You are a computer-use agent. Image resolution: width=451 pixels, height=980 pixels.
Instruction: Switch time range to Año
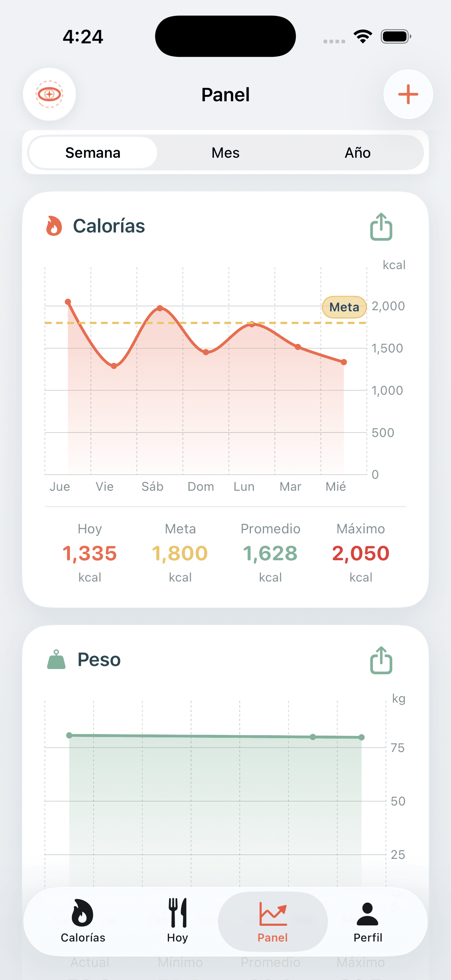(x=358, y=152)
